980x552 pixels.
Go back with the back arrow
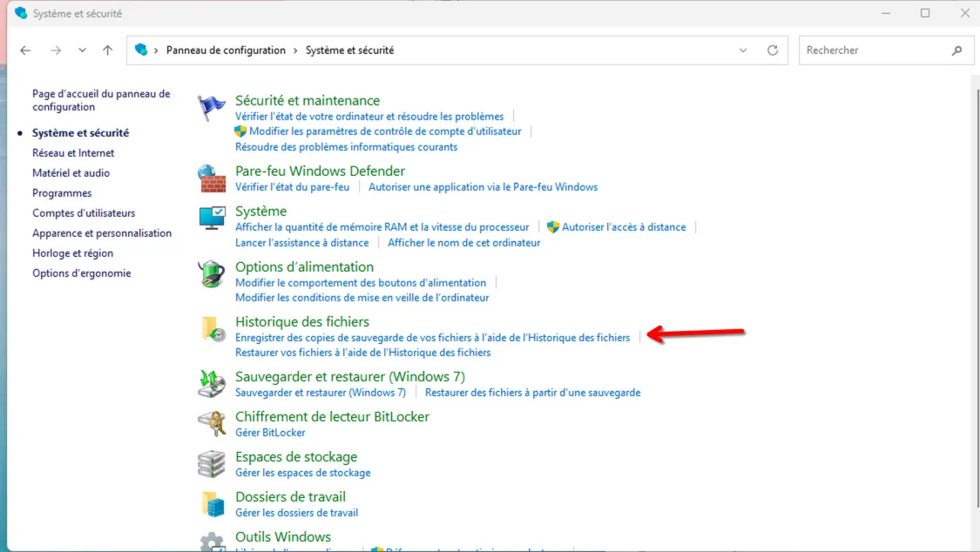pyautogui.click(x=25, y=50)
